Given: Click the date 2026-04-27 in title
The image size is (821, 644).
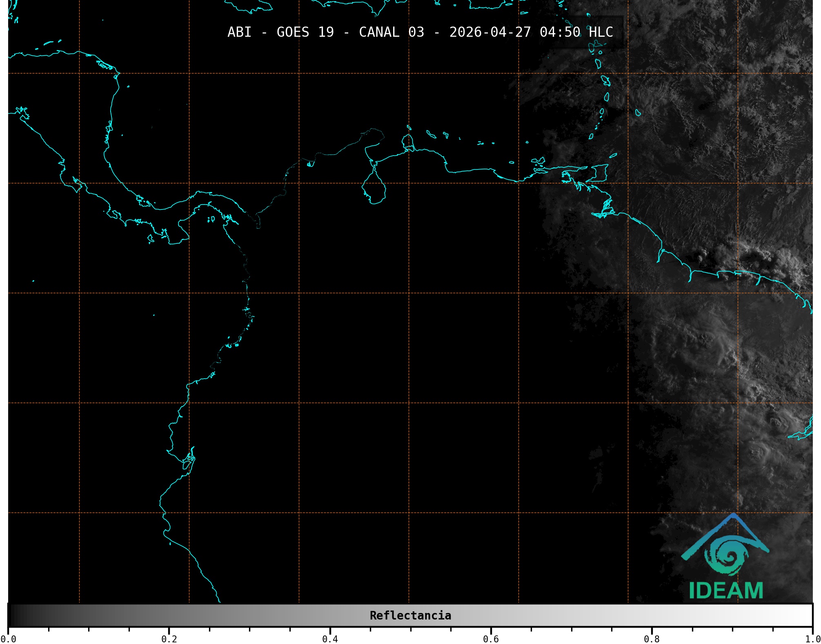Looking at the screenshot, I should point(490,32).
